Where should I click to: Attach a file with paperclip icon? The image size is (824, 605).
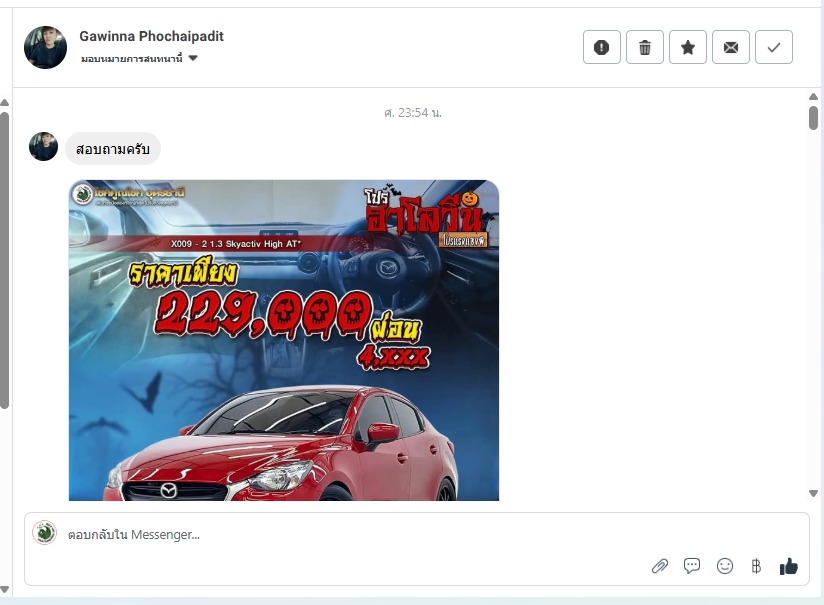coord(660,566)
